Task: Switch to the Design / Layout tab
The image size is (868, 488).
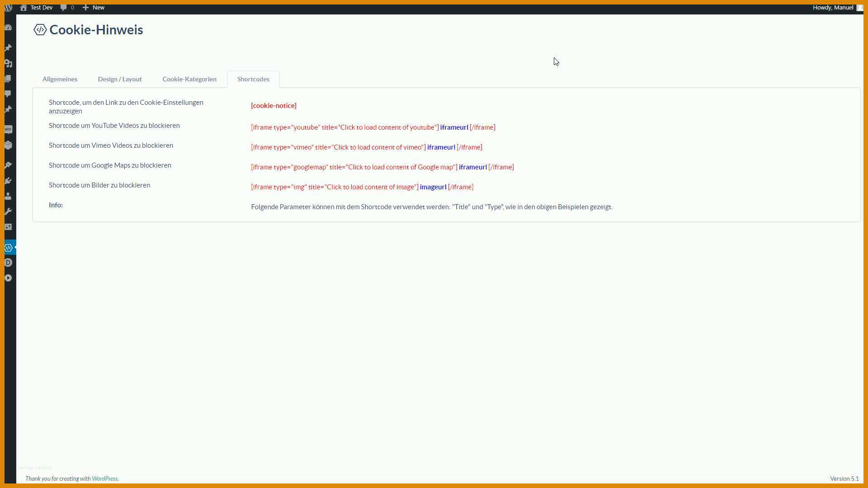Action: 120,79
